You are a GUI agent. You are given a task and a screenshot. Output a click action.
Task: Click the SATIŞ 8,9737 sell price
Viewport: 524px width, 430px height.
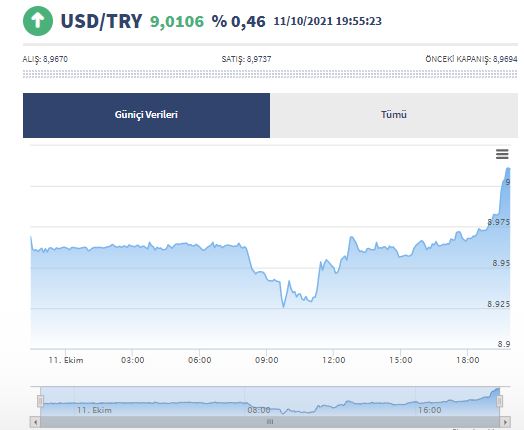pyautogui.click(x=247, y=59)
